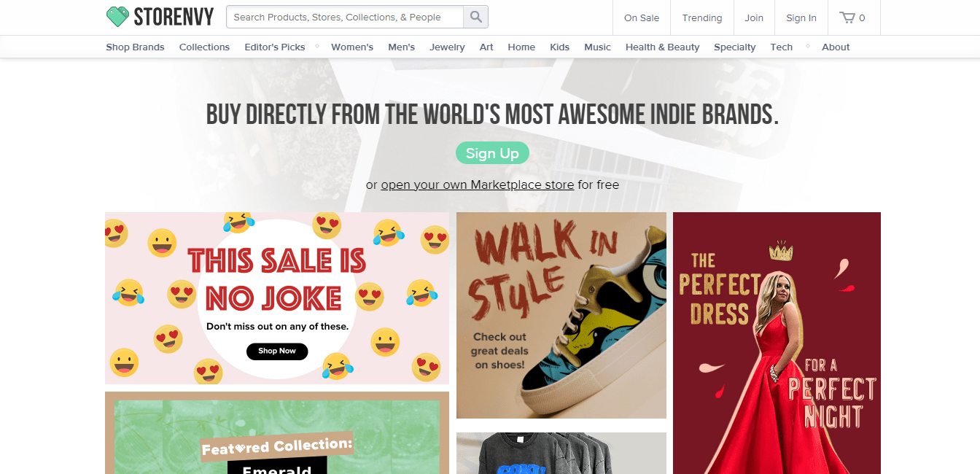The image size is (980, 474).
Task: Open the Trending section
Action: (701, 18)
